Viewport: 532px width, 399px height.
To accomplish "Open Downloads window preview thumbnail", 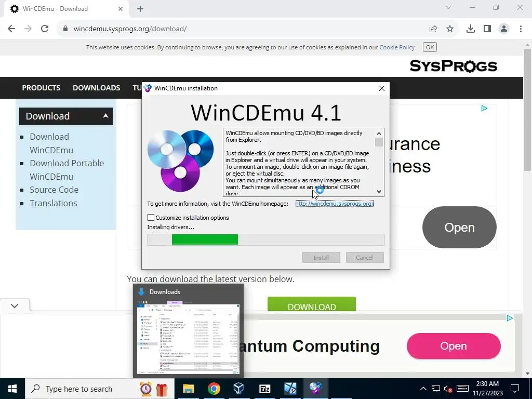I will tap(188, 331).
